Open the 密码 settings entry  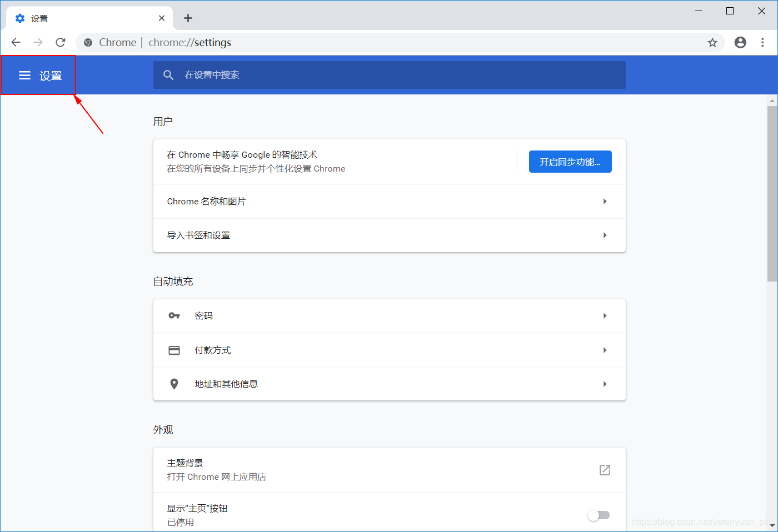390,316
